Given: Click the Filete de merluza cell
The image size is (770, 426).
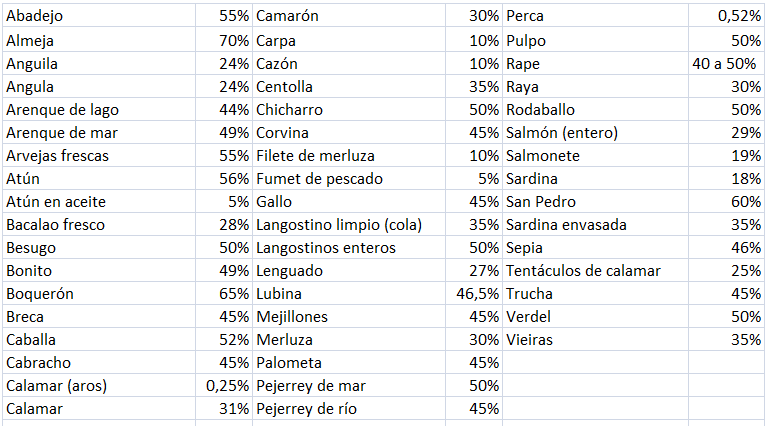Looking at the screenshot, I should click(348, 156).
